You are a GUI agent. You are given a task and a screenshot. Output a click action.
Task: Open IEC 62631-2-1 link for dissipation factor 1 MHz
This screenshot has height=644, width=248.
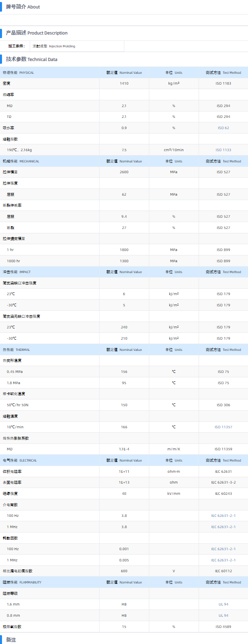[x=223, y=560]
